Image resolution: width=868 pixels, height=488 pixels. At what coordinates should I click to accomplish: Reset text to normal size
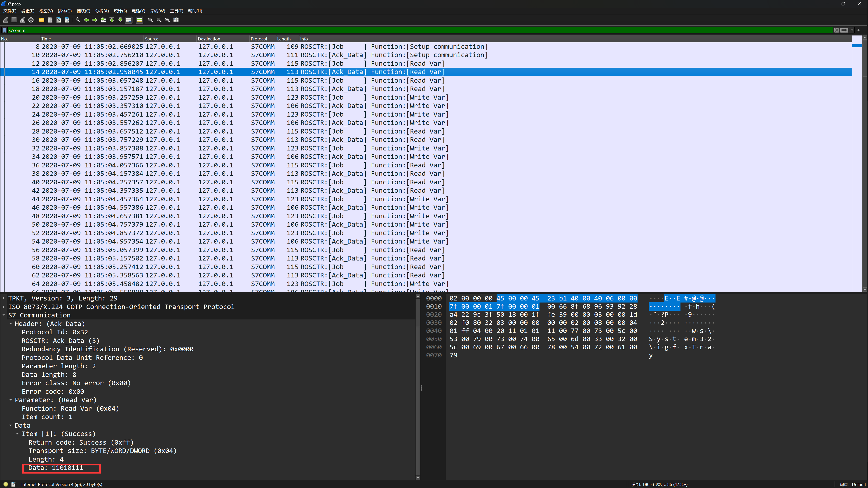coord(167,20)
